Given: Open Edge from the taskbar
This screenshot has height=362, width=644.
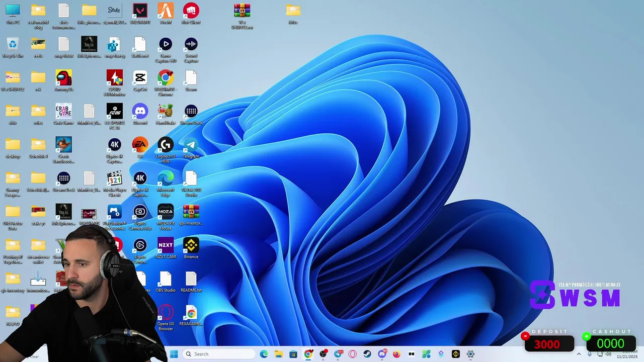Looking at the screenshot, I should tap(264, 354).
